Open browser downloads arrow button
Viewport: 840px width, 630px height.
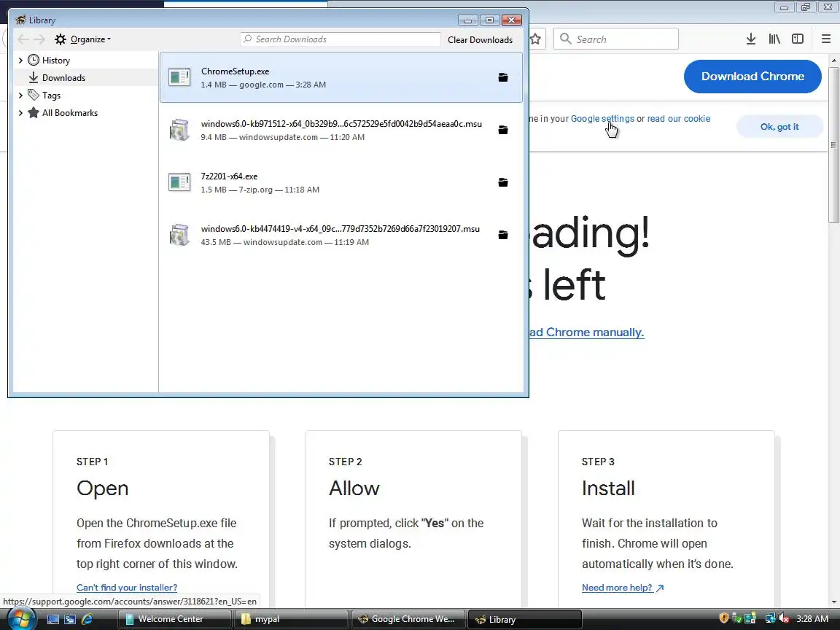(750, 39)
